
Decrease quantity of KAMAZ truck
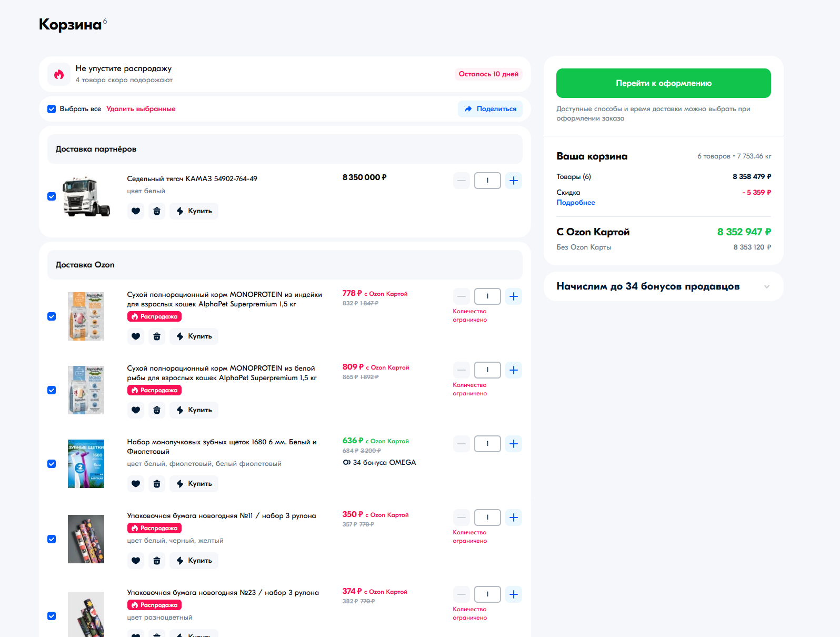click(462, 181)
